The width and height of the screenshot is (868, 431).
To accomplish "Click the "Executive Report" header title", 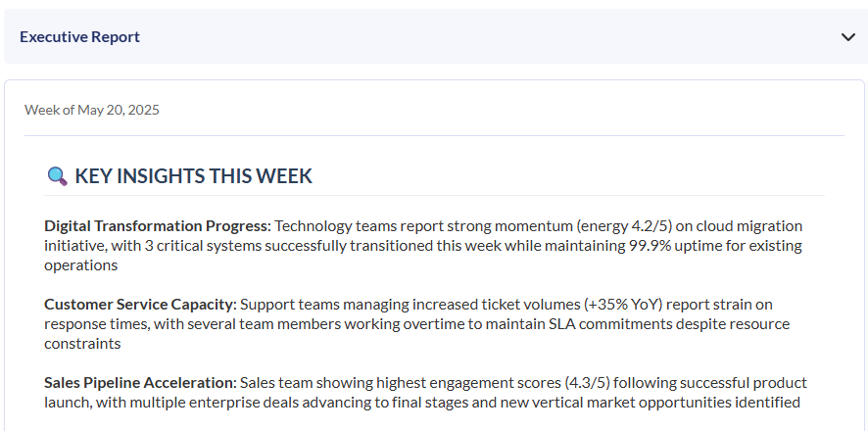I will point(79,37).
